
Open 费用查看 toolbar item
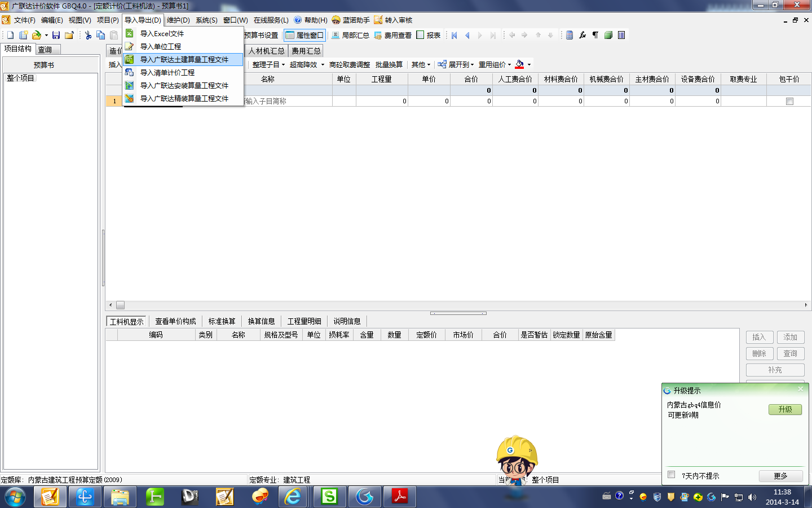coord(392,35)
